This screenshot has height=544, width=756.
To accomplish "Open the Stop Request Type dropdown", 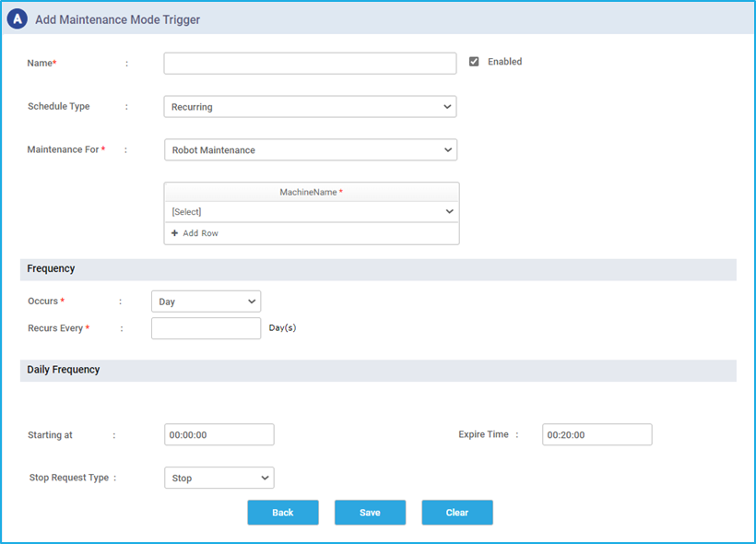I will [219, 478].
